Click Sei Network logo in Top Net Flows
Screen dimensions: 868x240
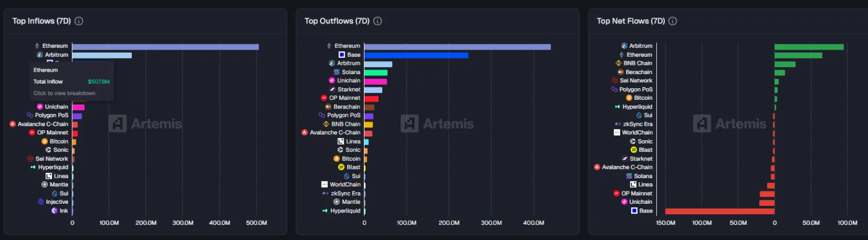tap(615, 81)
